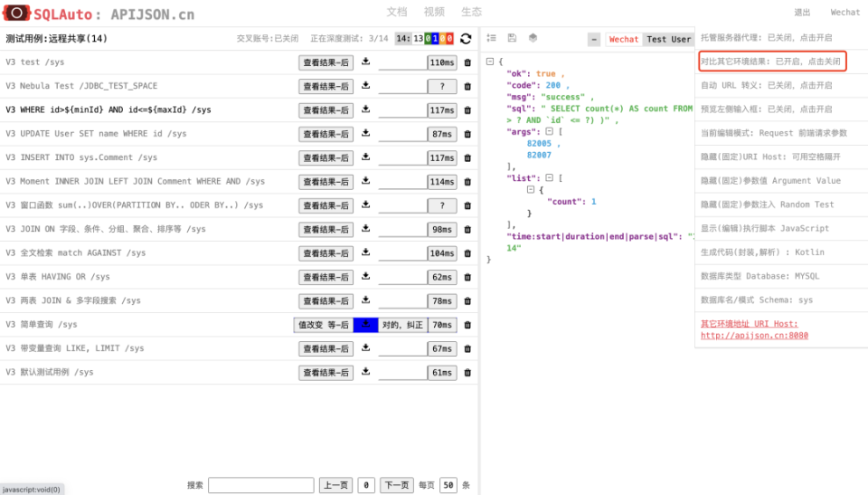Delete the V3 test /sys case
Screen dimensions: 868x495
[x=467, y=62]
